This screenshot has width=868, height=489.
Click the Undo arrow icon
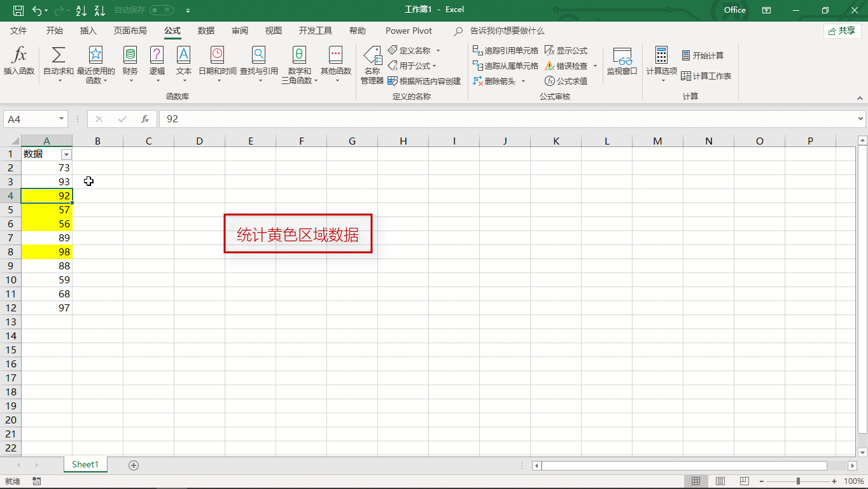click(37, 10)
